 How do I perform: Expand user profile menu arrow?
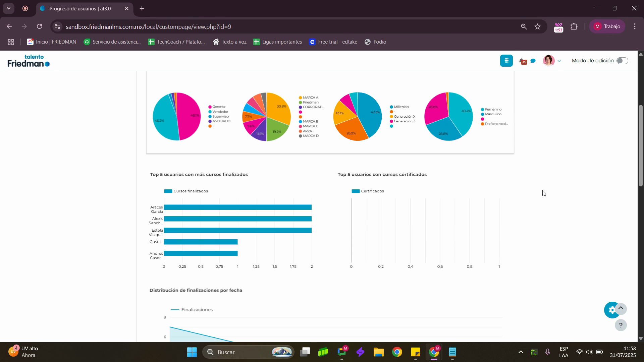[559, 61]
